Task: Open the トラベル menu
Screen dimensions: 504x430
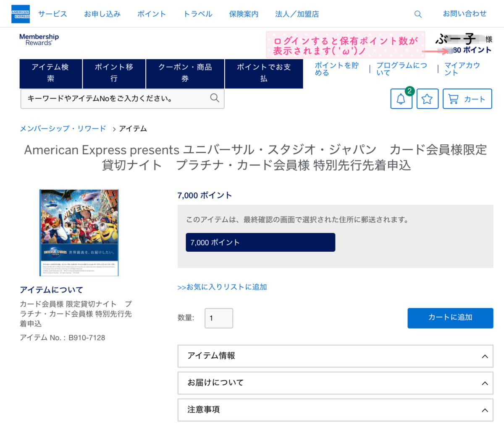Action: pos(198,14)
